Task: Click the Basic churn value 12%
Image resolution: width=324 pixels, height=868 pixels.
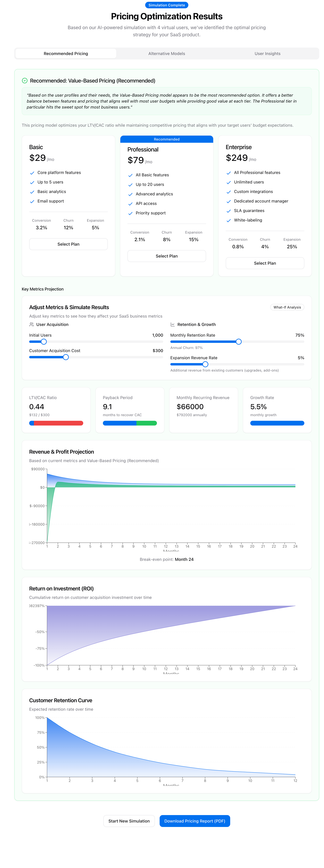Action: click(68, 228)
